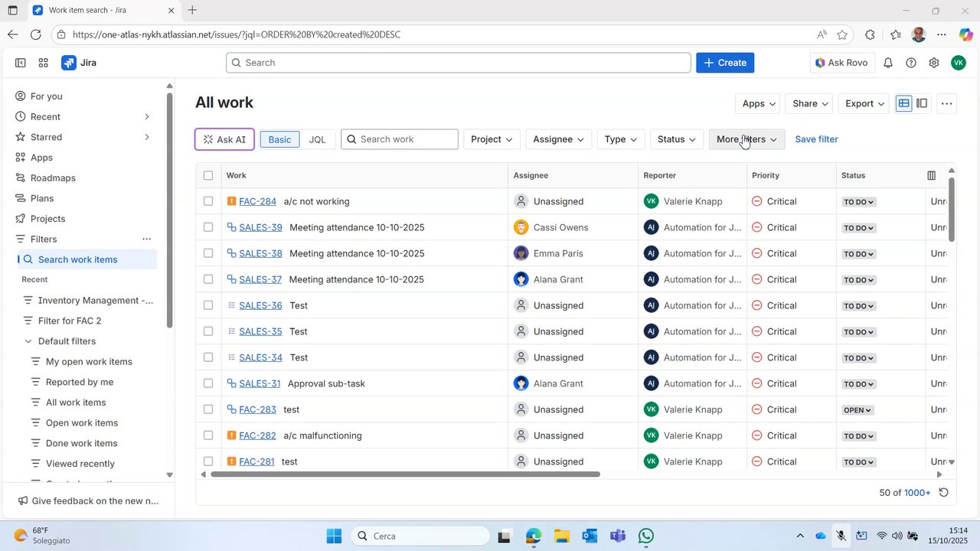Screen dimensions: 980x551
Task: Check the box for FAC-284
Action: click(x=208, y=201)
